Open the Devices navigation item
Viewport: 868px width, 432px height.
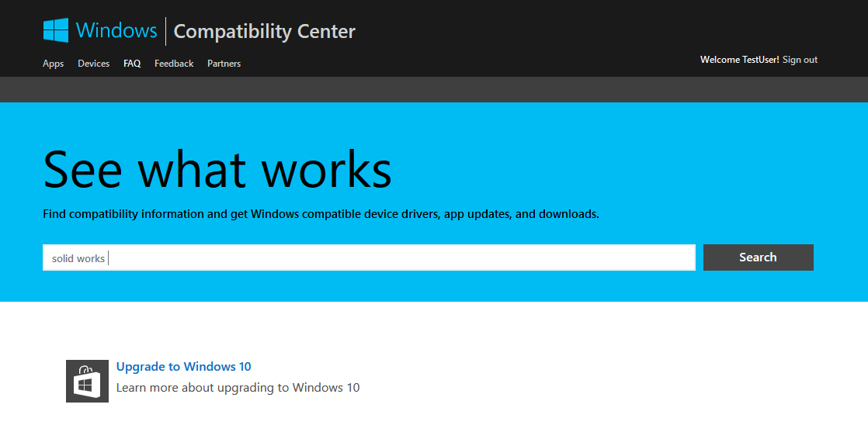[x=93, y=64]
